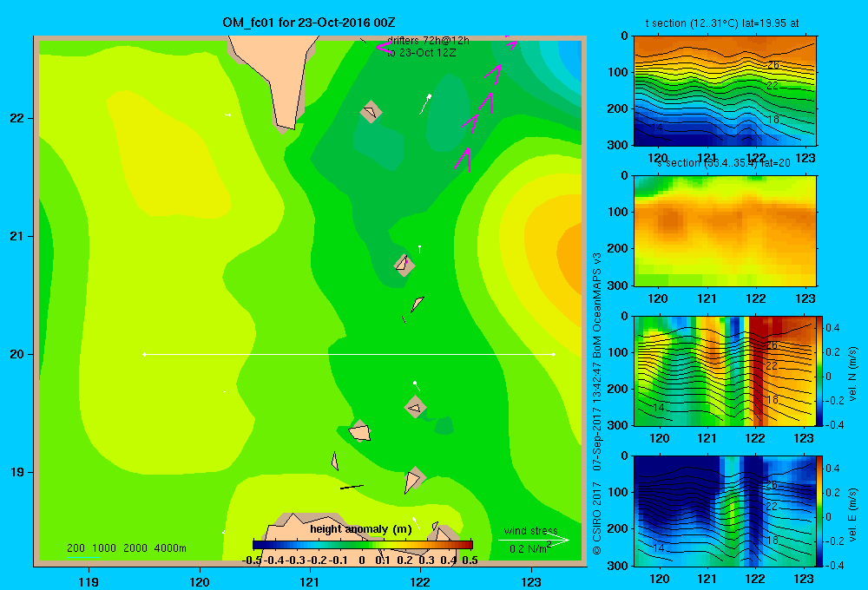The width and height of the screenshot is (868, 590).
Task: Click longitude label 122 on the main map axis
Action: tap(420, 581)
